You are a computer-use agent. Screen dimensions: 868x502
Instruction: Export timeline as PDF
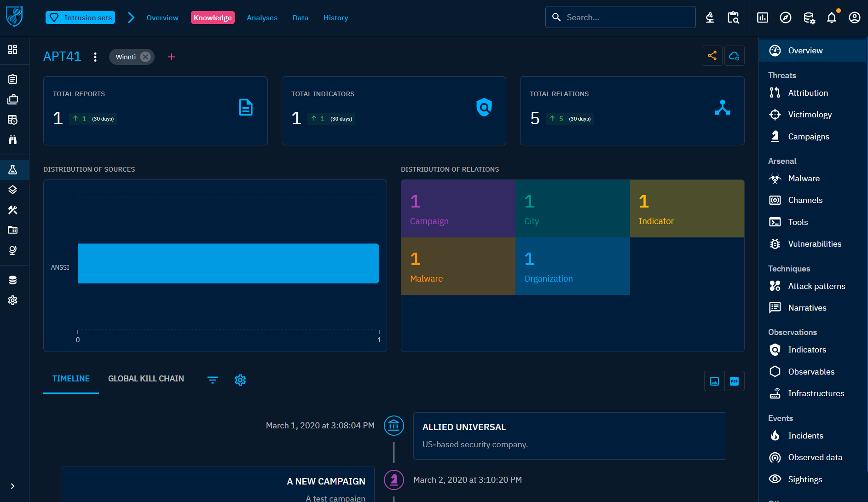(734, 381)
